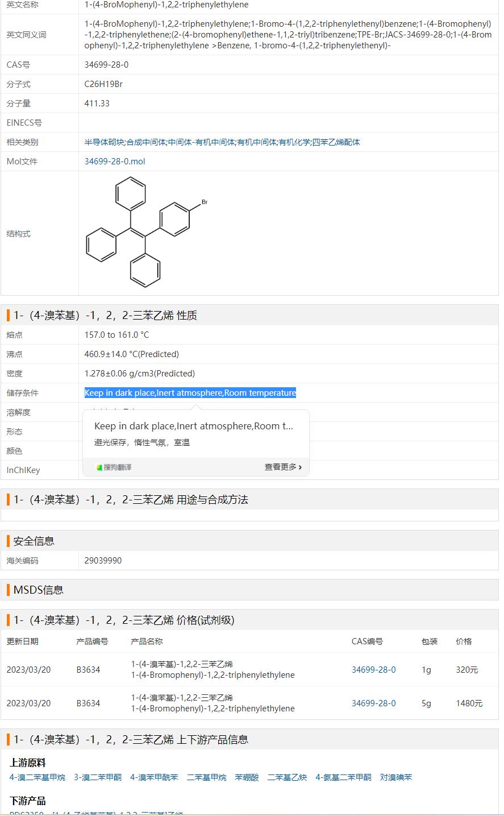Click the molecular structure image

pyautogui.click(x=145, y=233)
